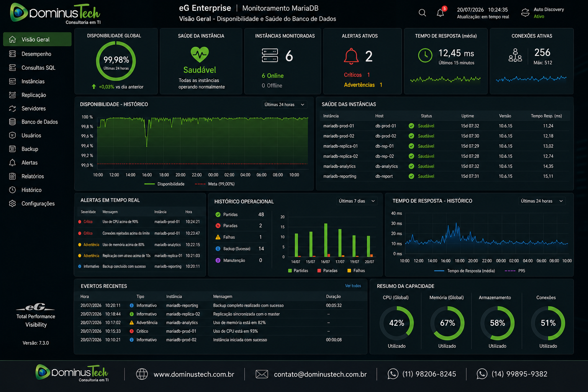Click the Backup sidebar icon

pos(12,149)
